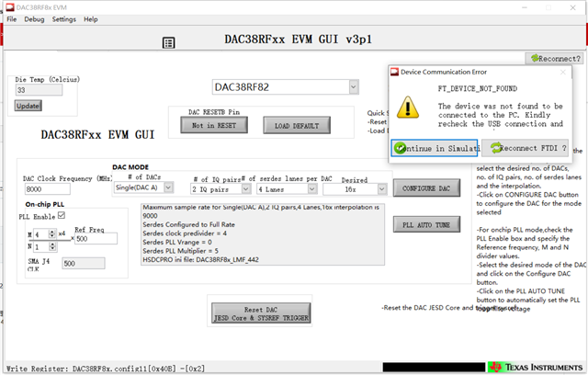Image resolution: width=588 pixels, height=375 pixels.
Task: Click the black status indicator bar at bottom
Action: coord(435,367)
